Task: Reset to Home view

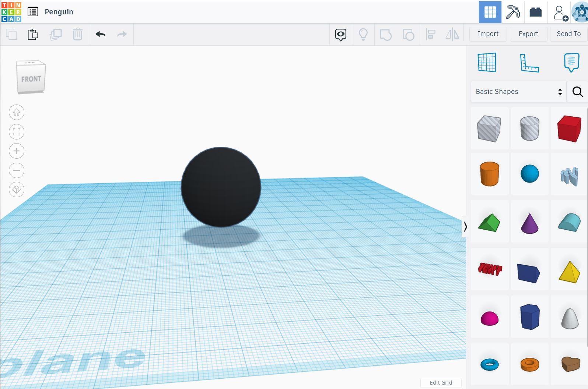Action: pyautogui.click(x=17, y=112)
